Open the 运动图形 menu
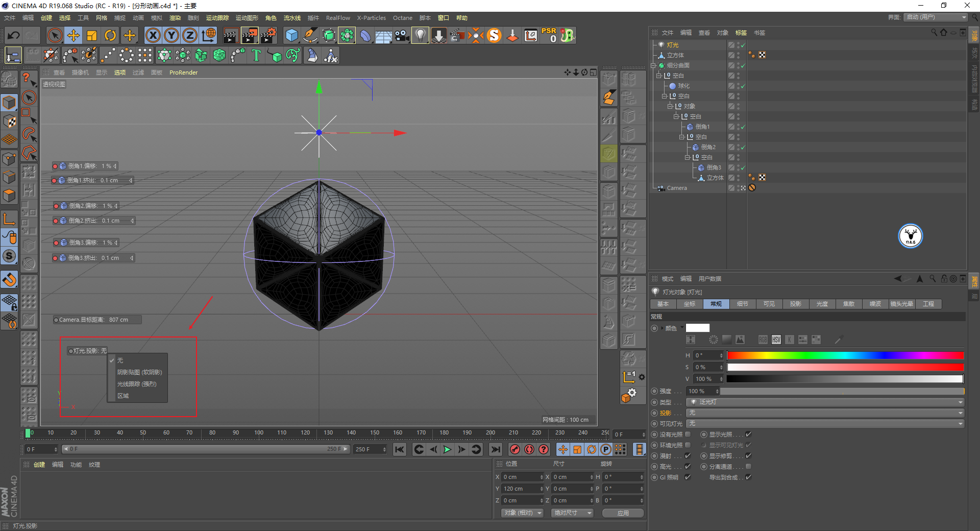980x531 pixels. [247, 18]
